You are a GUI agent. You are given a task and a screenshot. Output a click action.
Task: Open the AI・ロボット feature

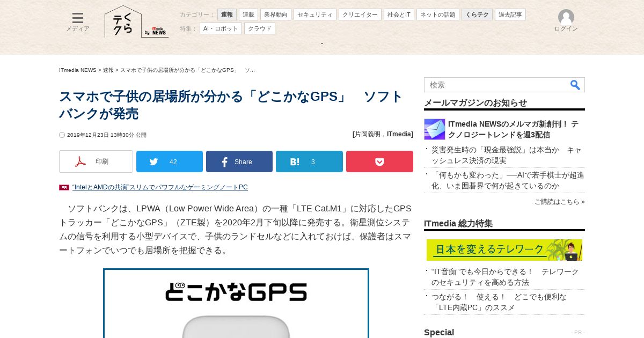[x=221, y=28]
